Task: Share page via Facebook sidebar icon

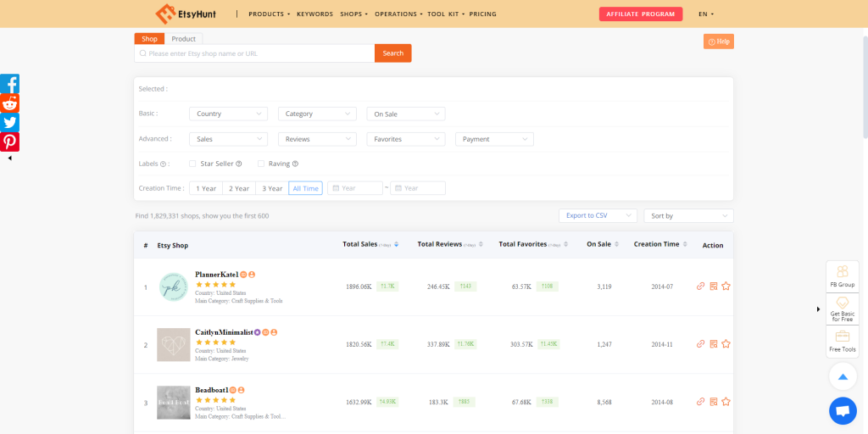Action: coord(9,84)
